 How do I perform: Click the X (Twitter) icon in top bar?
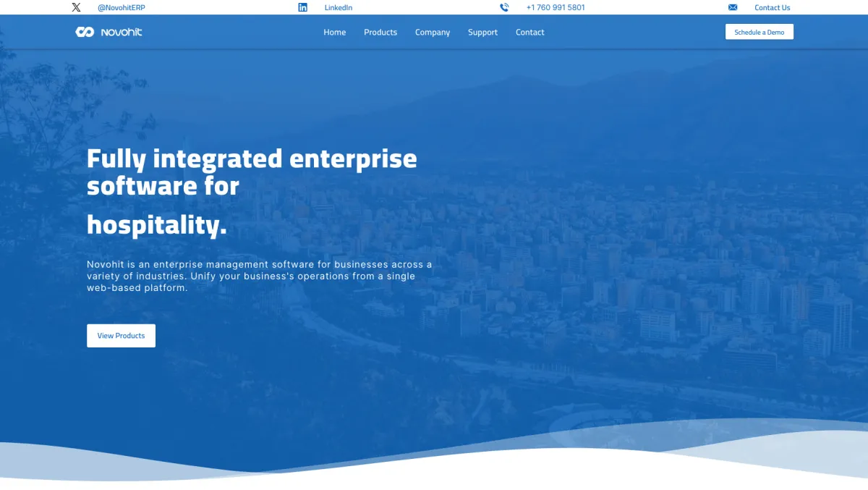point(77,7)
